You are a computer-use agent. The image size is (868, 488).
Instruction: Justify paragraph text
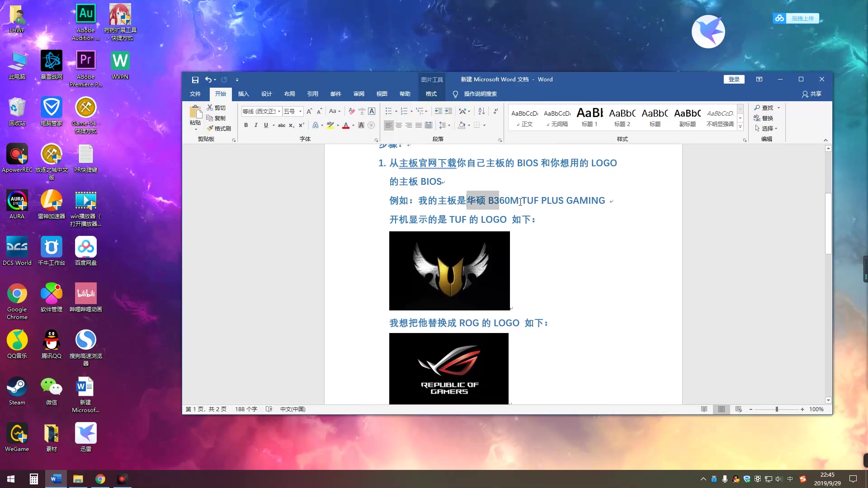click(419, 125)
